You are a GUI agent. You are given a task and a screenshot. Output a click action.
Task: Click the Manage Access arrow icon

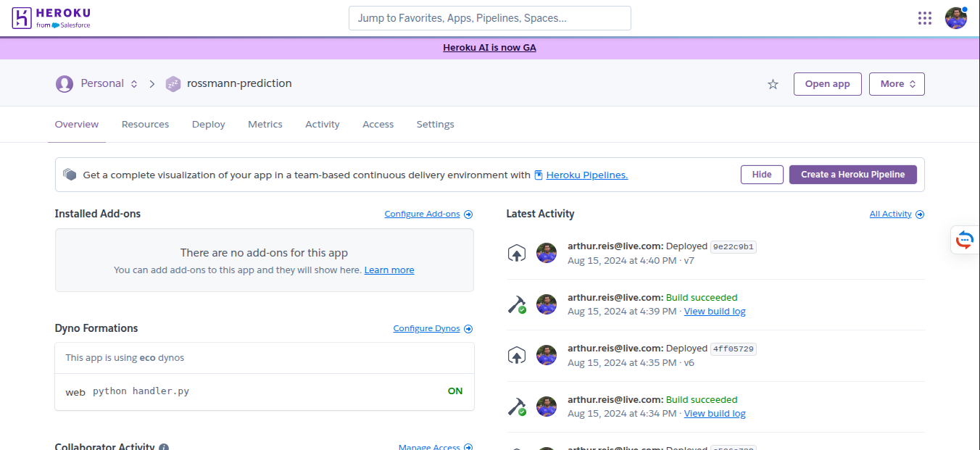click(468, 448)
